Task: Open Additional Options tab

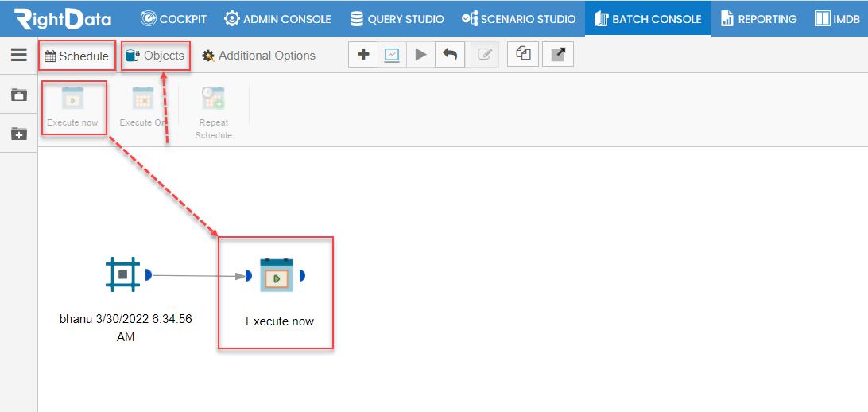Action: 259,56
